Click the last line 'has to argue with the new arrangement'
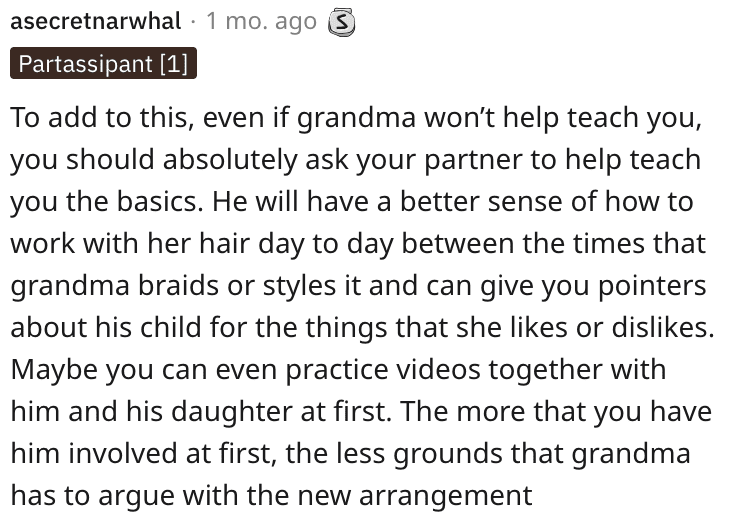The width and height of the screenshot is (732, 524). click(271, 496)
